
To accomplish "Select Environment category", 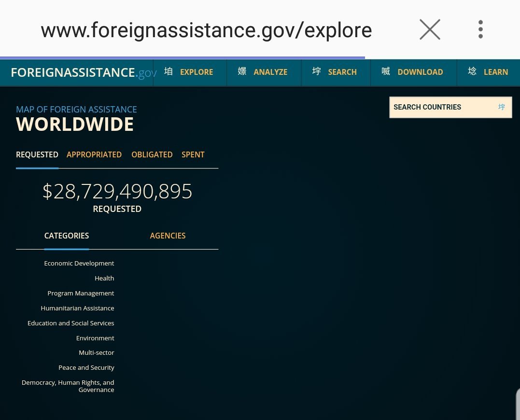I will click(x=95, y=338).
